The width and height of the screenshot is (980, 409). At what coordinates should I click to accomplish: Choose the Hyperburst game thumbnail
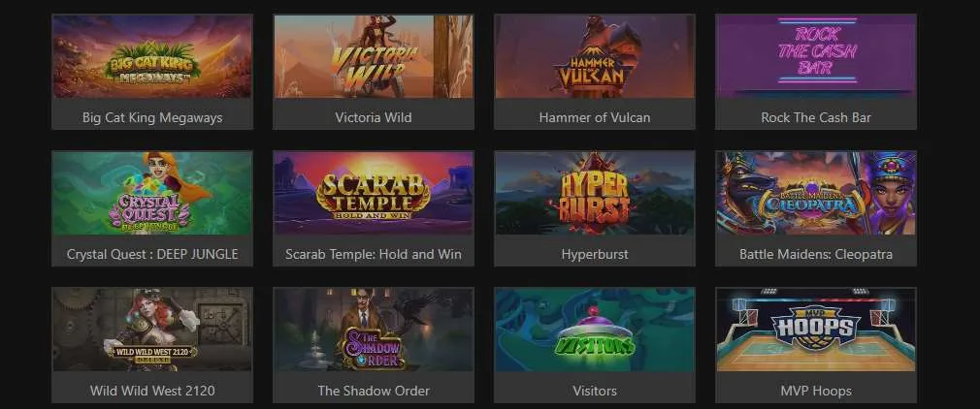click(x=595, y=193)
